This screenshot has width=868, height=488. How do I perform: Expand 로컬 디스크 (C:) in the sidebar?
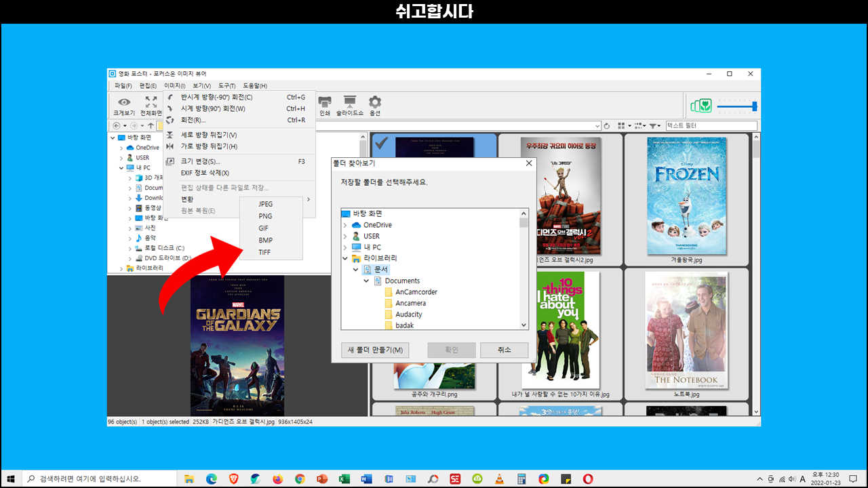pos(130,248)
